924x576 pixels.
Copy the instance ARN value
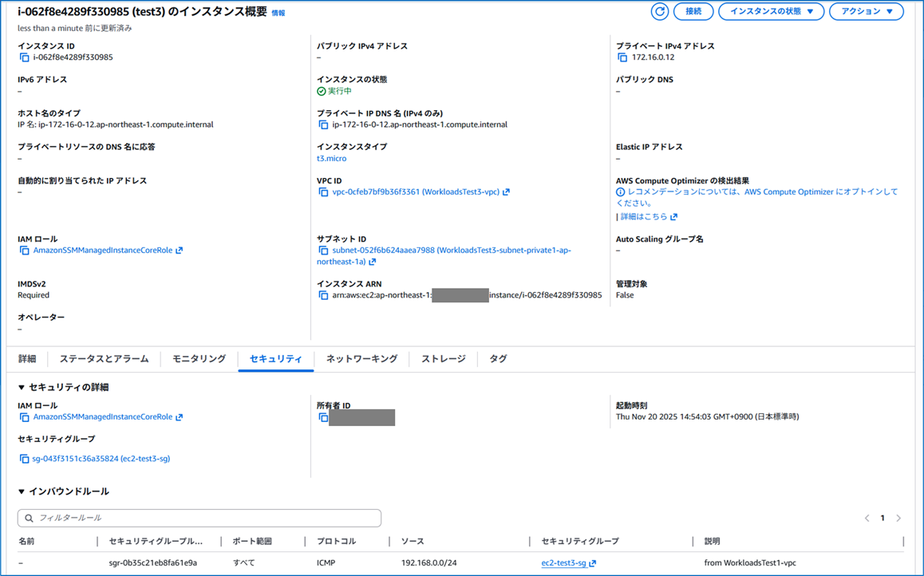point(324,296)
